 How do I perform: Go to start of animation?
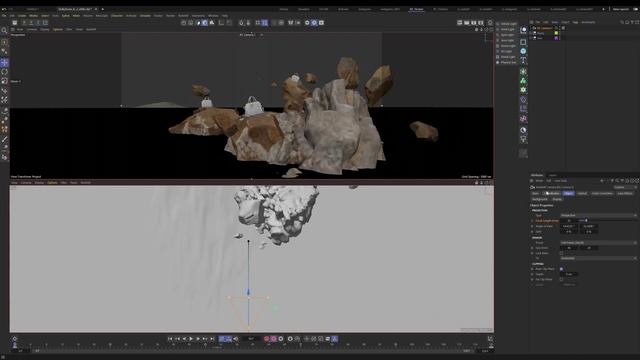click(x=170, y=339)
